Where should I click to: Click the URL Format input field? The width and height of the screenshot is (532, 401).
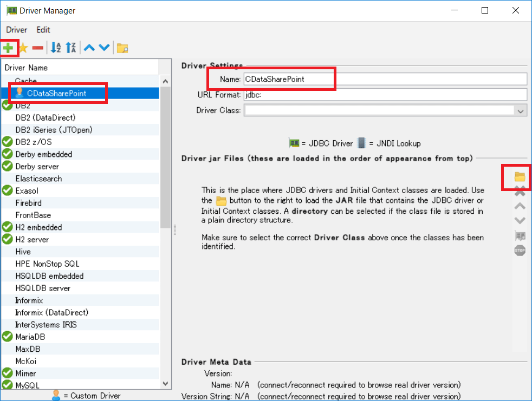385,95
